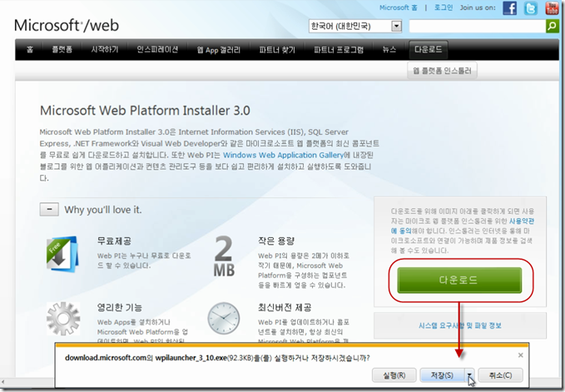Click the Microsoft /web logo
Image resolution: width=565 pixels, height=392 pixels.
coord(67,26)
